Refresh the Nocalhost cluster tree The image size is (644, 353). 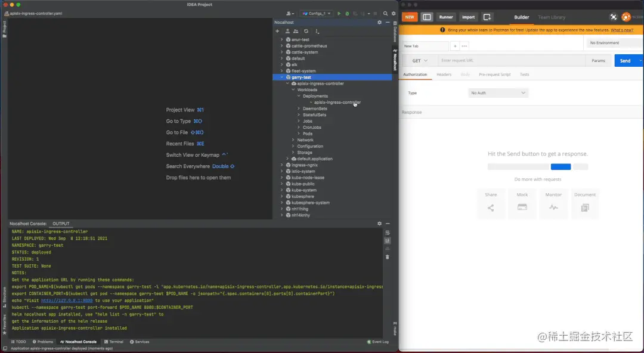(306, 31)
